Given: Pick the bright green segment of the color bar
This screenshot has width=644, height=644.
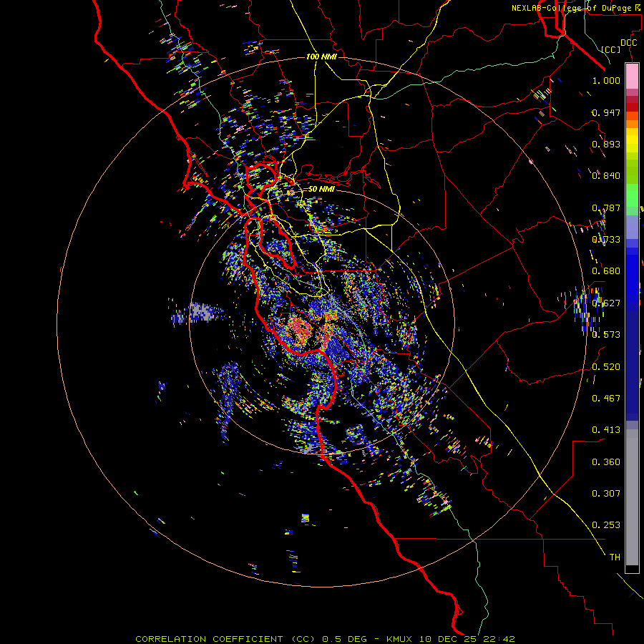Looking at the screenshot, I should point(632,195).
